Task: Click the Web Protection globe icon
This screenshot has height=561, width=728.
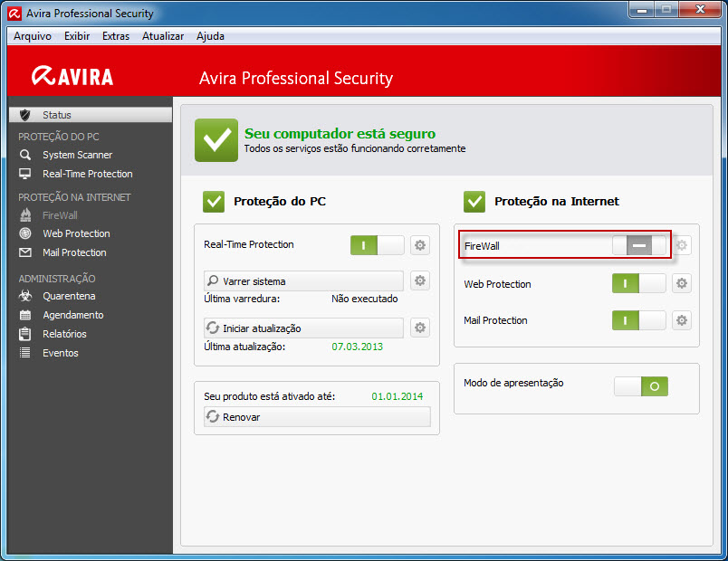Action: [25, 233]
